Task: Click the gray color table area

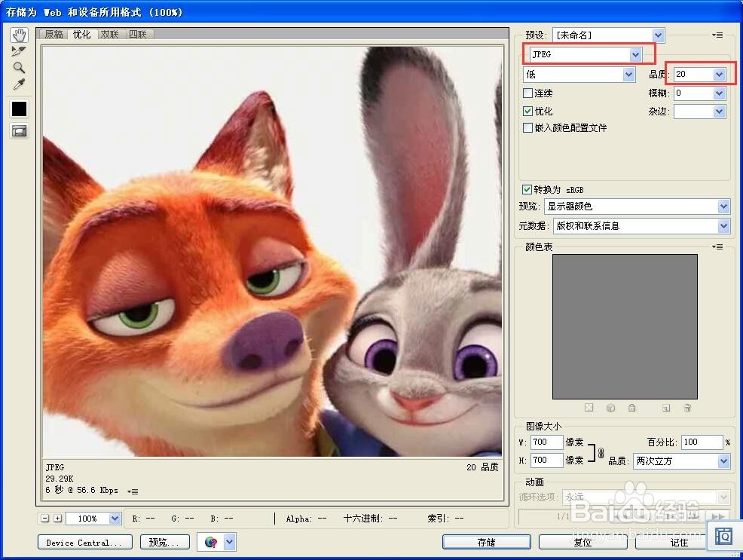Action: 625,326
